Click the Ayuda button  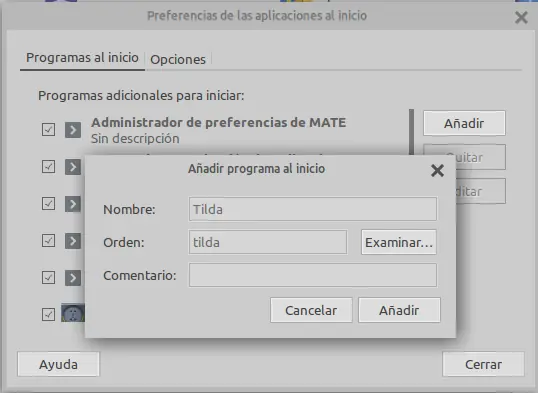(x=58, y=364)
